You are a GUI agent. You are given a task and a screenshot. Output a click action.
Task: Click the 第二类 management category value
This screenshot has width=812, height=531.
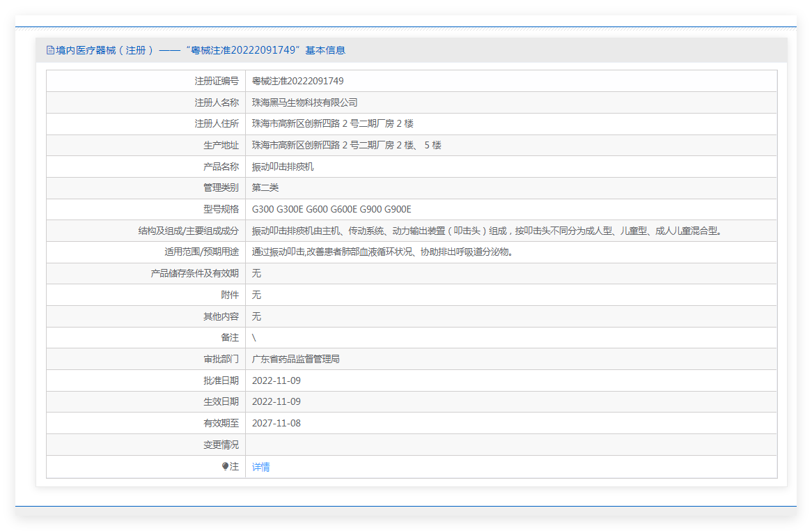point(265,187)
